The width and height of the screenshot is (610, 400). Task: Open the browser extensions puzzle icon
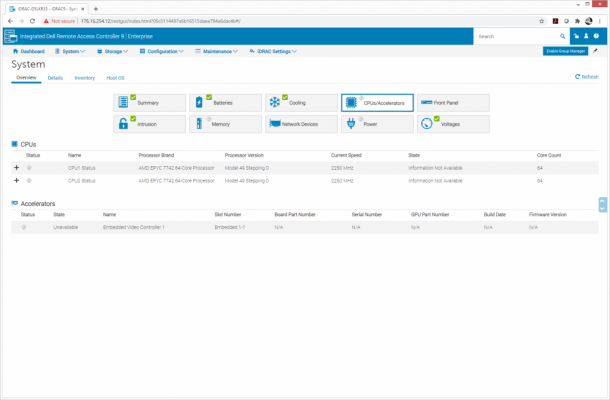577,21
